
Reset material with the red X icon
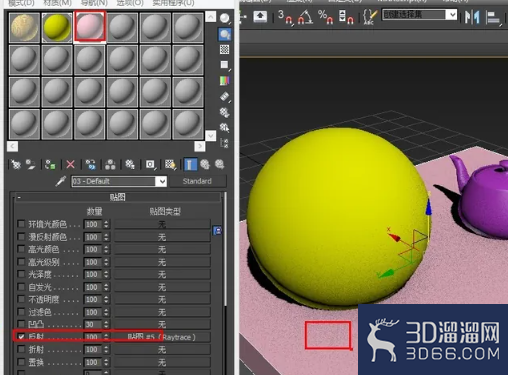(70, 164)
